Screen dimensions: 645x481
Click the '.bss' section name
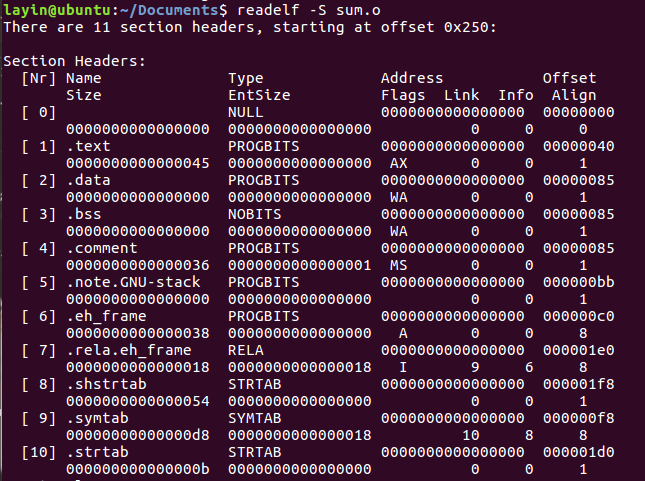pos(84,214)
